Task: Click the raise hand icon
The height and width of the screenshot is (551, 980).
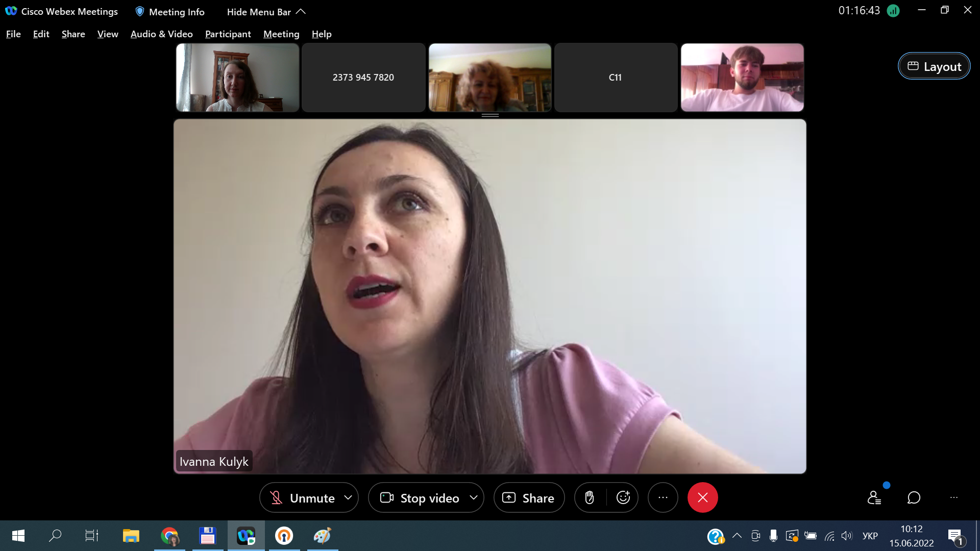Action: point(590,497)
